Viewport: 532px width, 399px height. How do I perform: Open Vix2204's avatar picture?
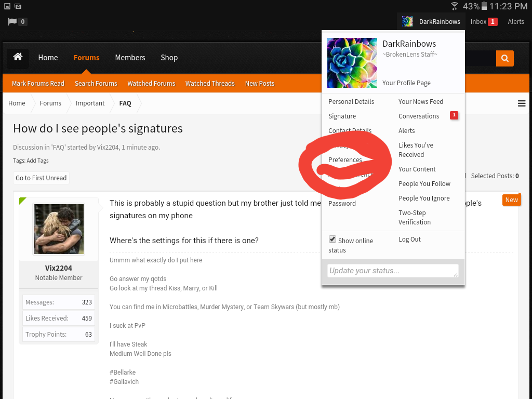59,229
